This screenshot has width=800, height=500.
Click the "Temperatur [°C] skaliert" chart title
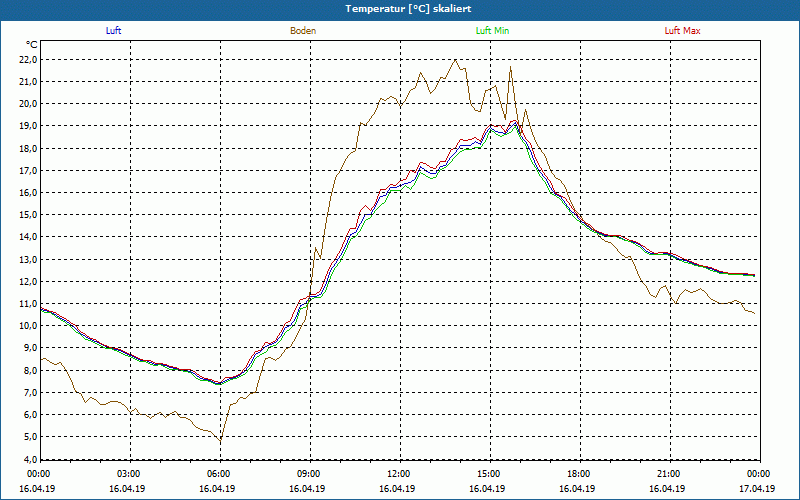point(408,9)
